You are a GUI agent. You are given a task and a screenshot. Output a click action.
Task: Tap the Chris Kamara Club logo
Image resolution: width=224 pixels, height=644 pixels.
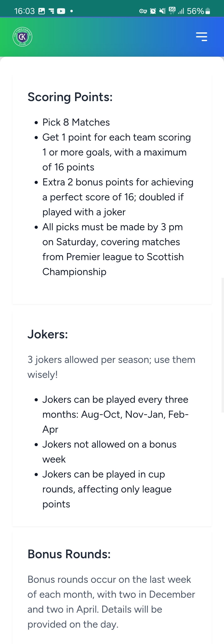(22, 37)
